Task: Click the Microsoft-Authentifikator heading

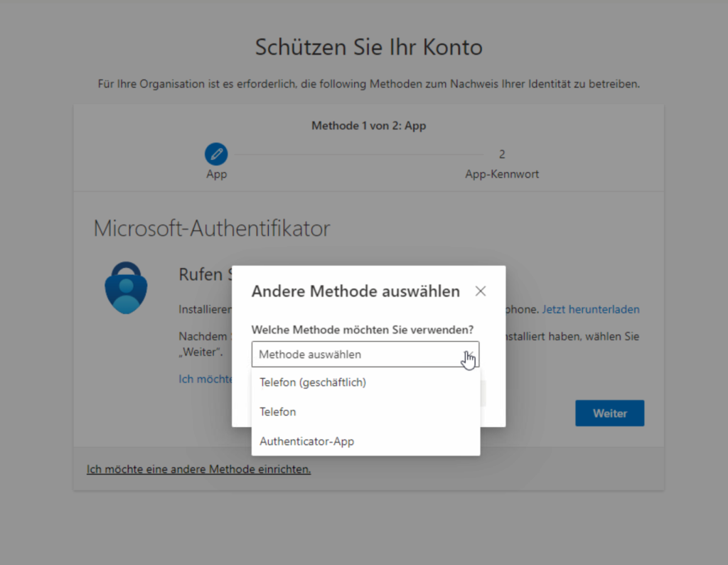Action: 212,228
